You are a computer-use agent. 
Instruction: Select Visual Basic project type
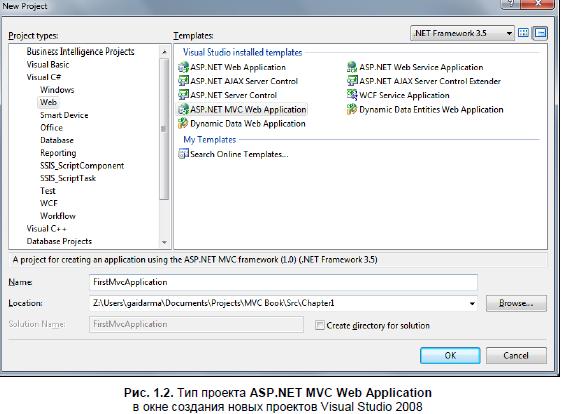[48, 64]
